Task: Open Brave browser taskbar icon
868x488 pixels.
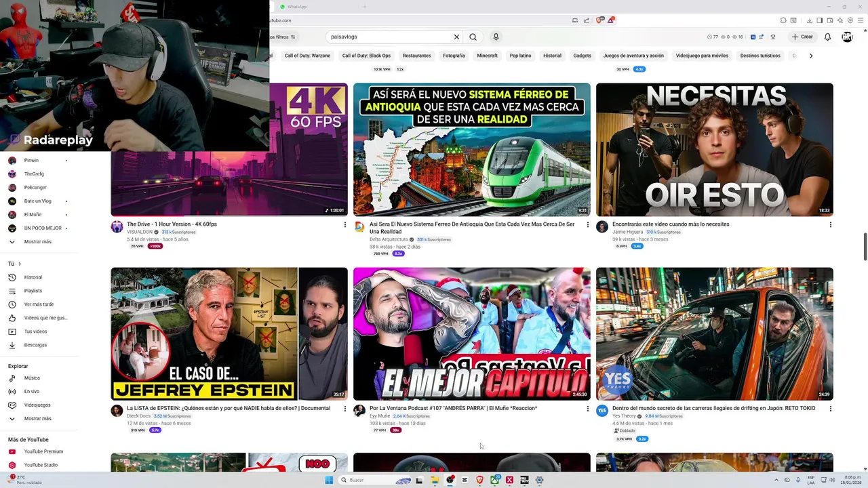Action: click(480, 480)
